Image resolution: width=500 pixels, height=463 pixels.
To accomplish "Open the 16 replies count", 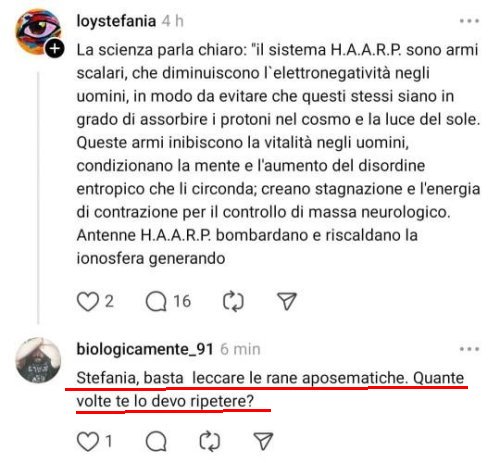I will point(182,301).
